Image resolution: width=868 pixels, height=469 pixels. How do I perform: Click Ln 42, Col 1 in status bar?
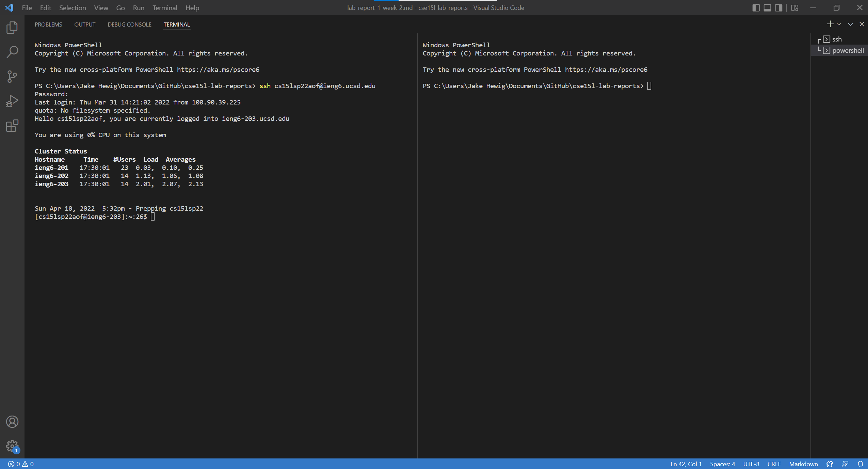click(x=686, y=464)
